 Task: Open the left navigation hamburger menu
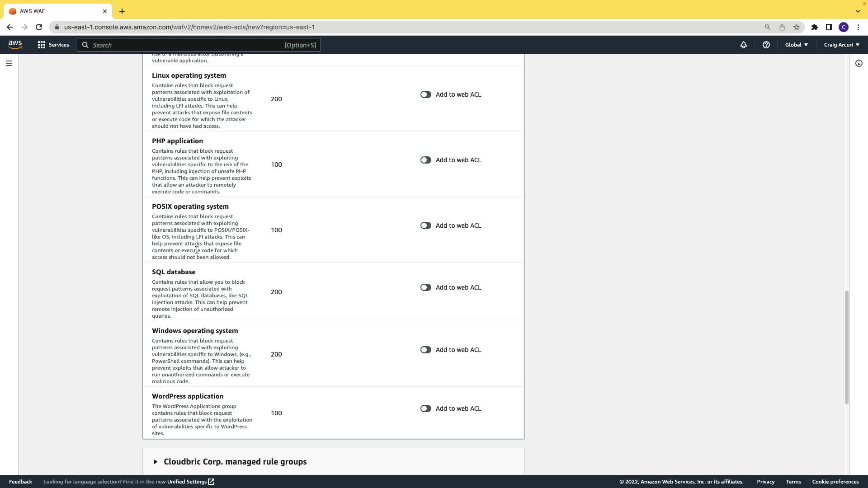point(9,63)
